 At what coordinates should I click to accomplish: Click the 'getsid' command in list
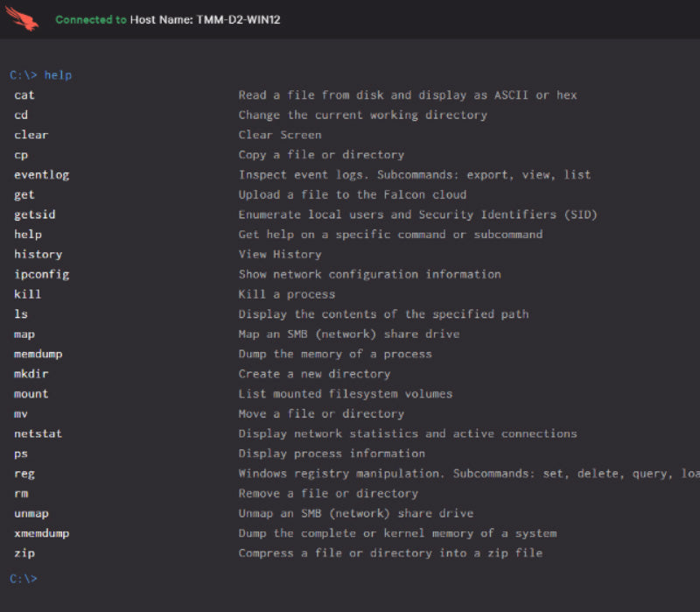coord(35,215)
